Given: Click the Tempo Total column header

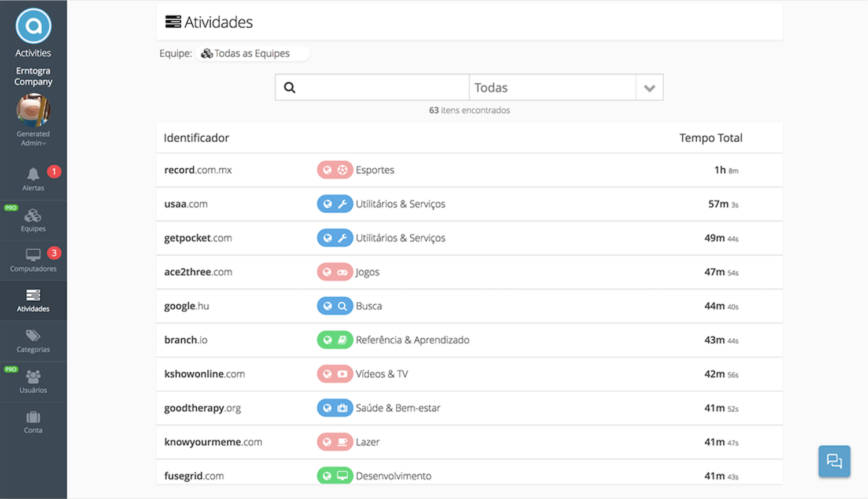Looking at the screenshot, I should (x=711, y=138).
